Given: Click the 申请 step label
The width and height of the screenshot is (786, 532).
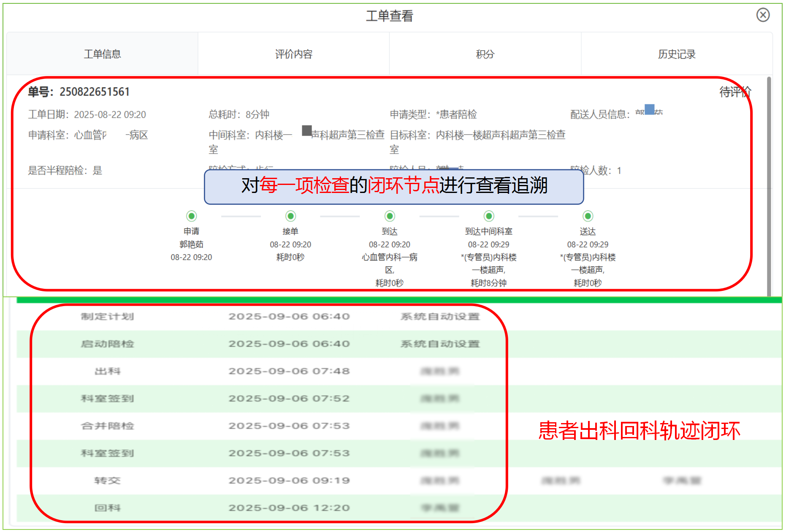Looking at the screenshot, I should [x=192, y=231].
